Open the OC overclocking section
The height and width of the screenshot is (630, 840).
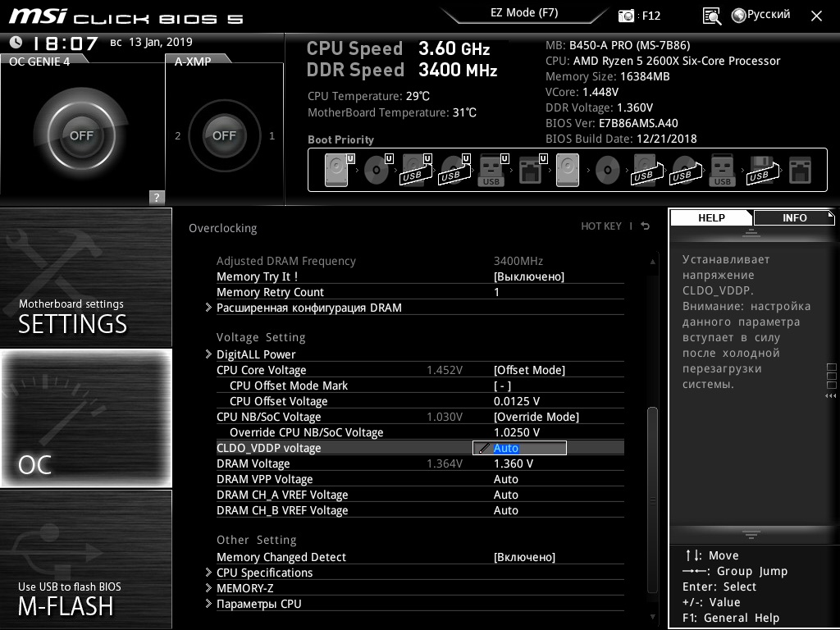[85, 418]
